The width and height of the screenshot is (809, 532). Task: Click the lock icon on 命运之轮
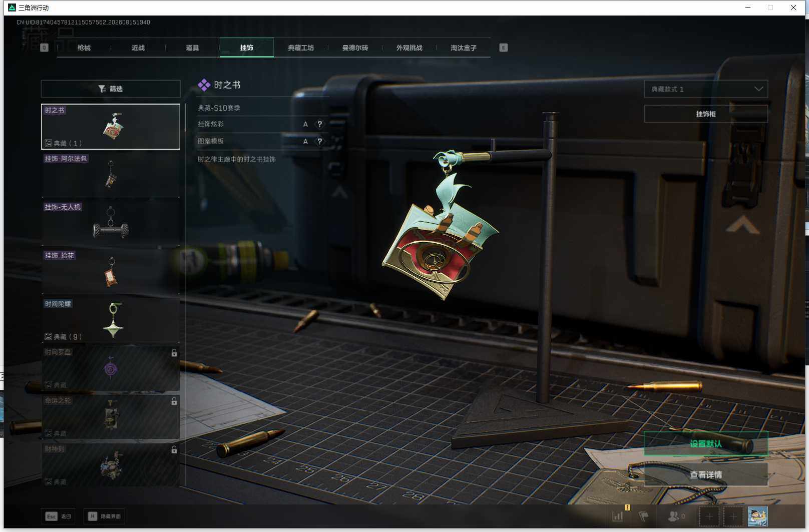174,401
